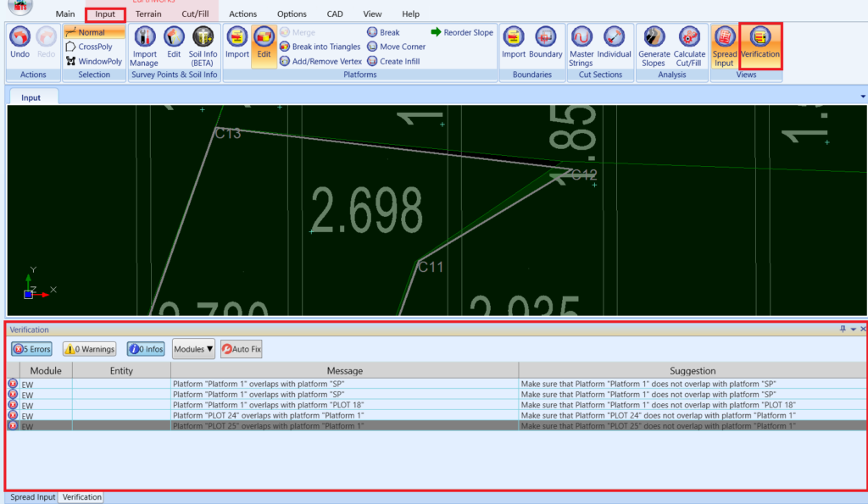Select the Input document tab
Viewport: 868px width, 504px height.
[31, 97]
